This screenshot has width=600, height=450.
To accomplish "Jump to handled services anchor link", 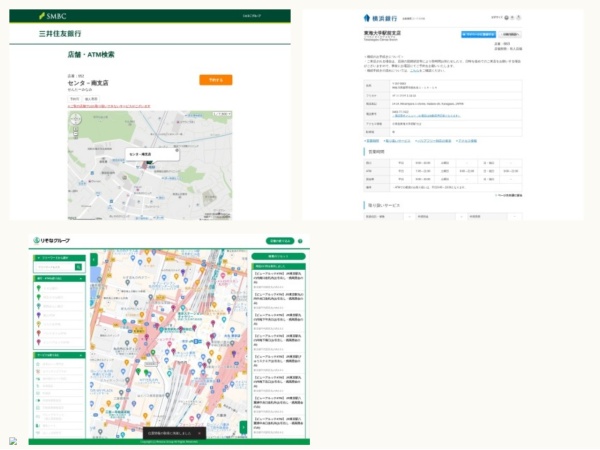I will coord(397,141).
